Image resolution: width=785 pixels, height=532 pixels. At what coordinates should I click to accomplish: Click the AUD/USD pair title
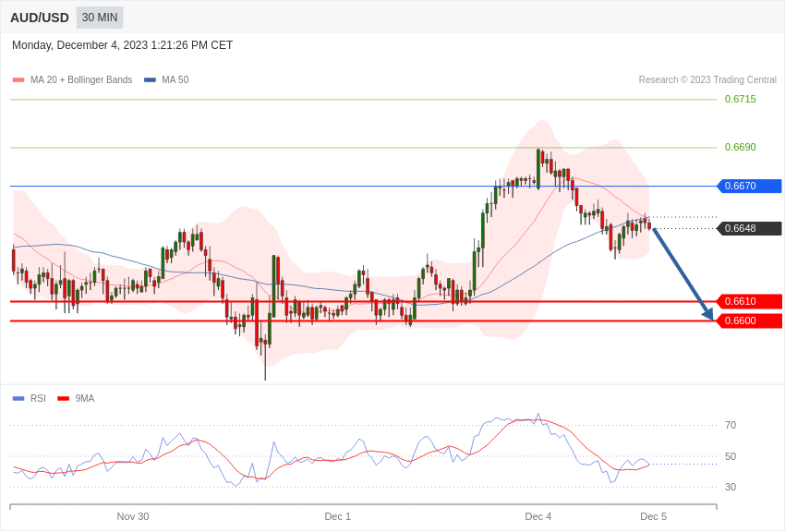point(40,18)
